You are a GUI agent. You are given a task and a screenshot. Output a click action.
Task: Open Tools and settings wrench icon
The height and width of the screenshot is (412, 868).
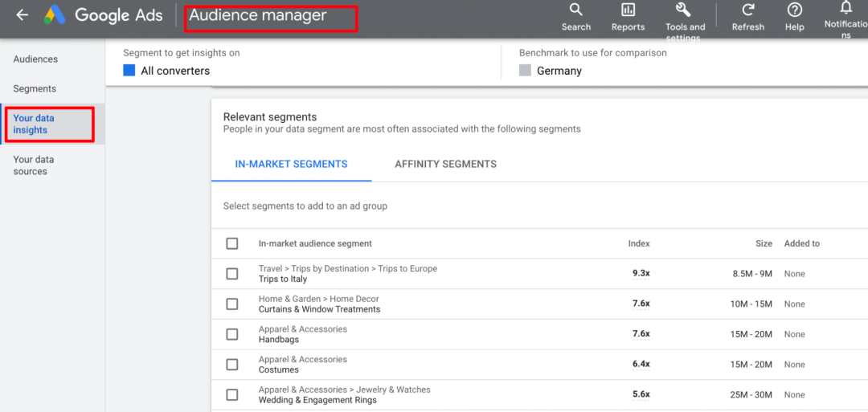(x=684, y=10)
